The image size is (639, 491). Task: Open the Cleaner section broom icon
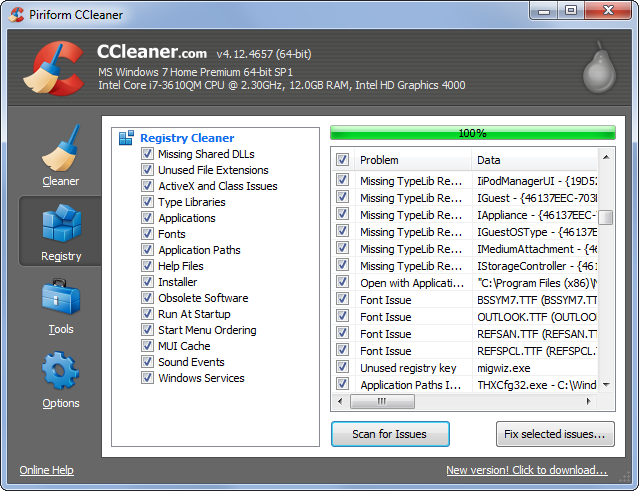(61, 148)
